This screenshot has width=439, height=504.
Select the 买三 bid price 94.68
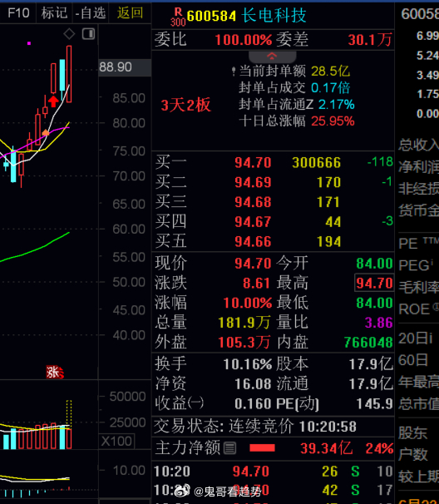click(253, 202)
